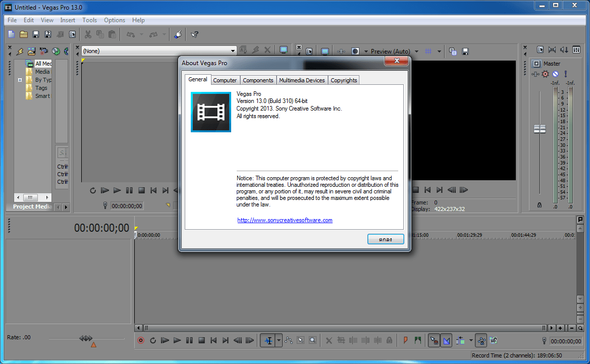The width and height of the screenshot is (590, 364).
Task: Switch to the Computer tab in About dialog
Action: [225, 80]
